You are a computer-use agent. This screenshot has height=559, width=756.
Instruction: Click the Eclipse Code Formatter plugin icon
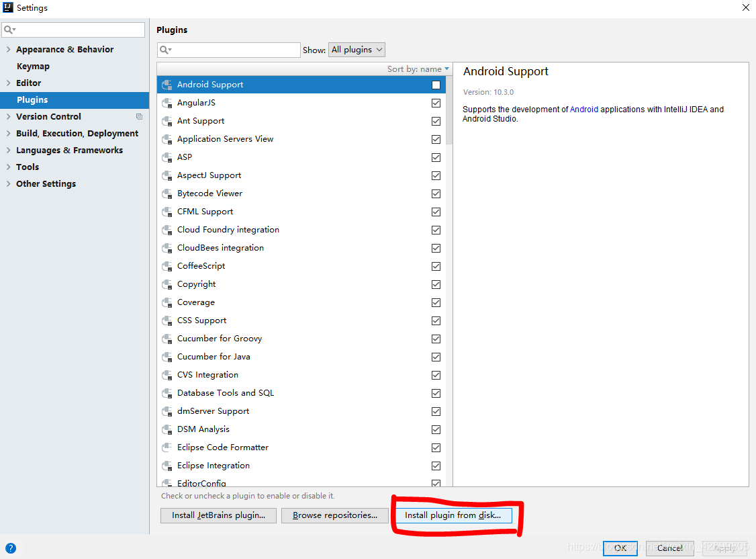click(x=167, y=447)
